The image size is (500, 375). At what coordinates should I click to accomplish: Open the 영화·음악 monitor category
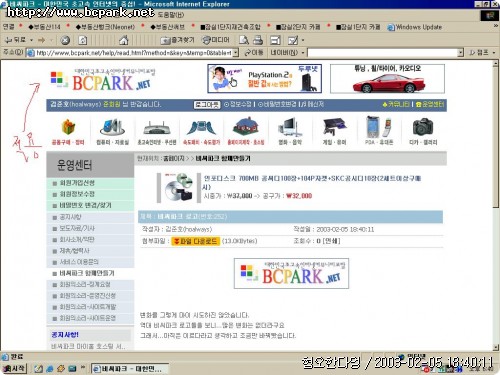point(290,132)
